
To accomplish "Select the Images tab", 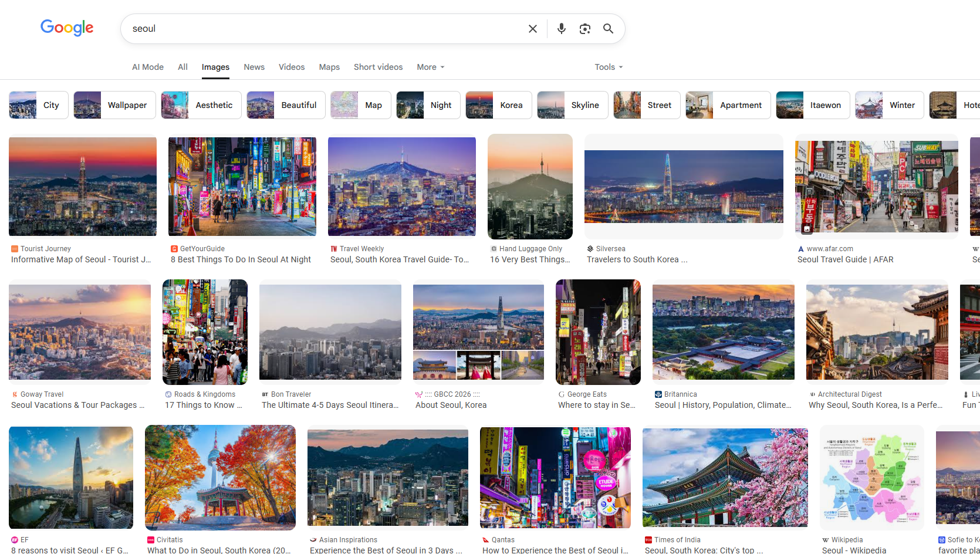I will pyautogui.click(x=215, y=67).
